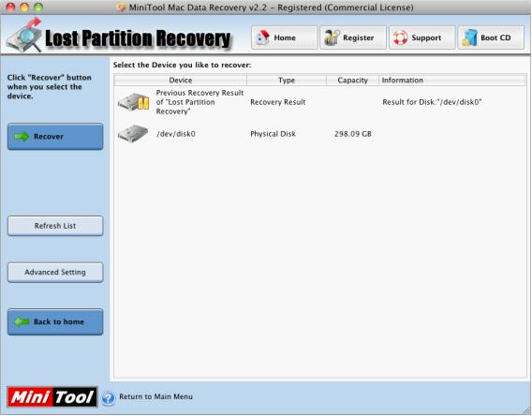Click the green arrow on Recover button
Viewport: 532px width, 416px height.
22,137
